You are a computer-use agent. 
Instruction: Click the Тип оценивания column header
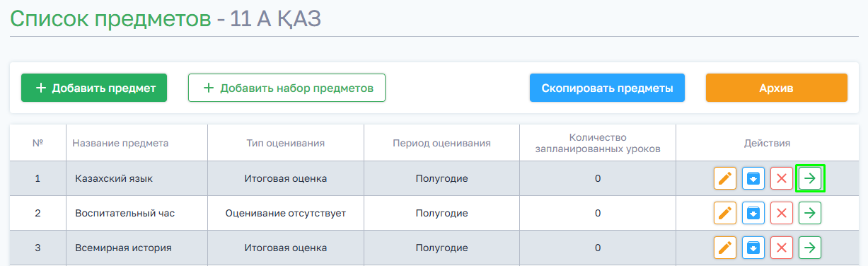(x=286, y=143)
